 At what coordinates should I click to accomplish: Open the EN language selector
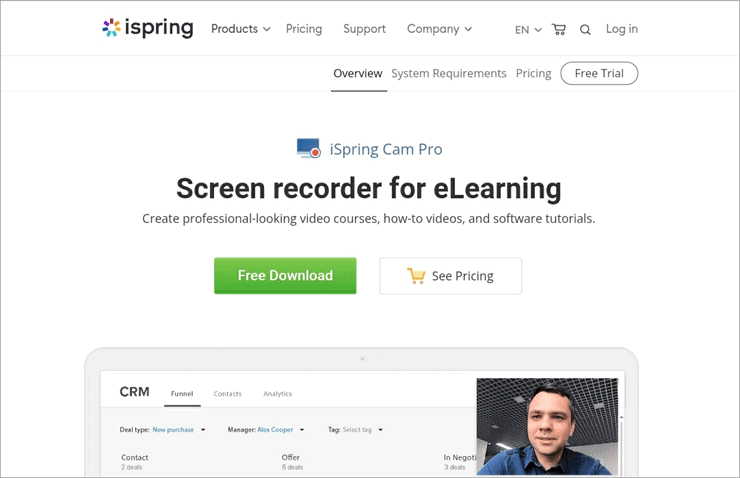click(x=528, y=30)
